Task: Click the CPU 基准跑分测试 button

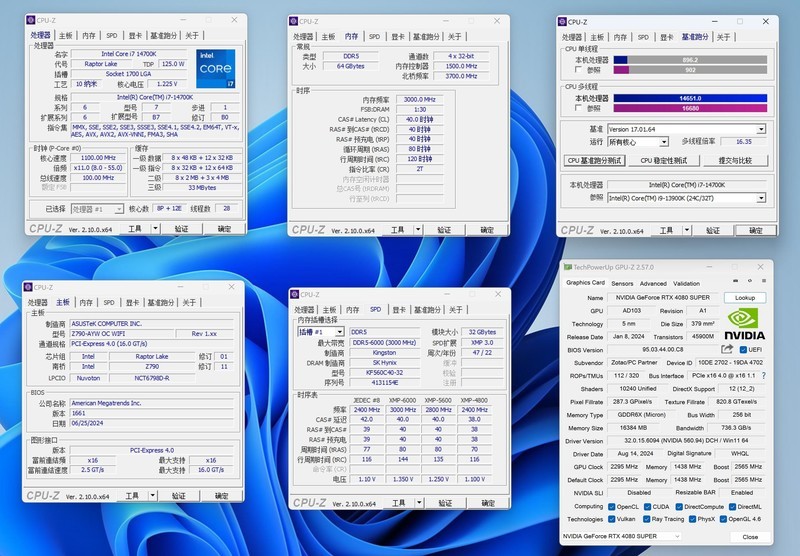Action: pos(594,160)
